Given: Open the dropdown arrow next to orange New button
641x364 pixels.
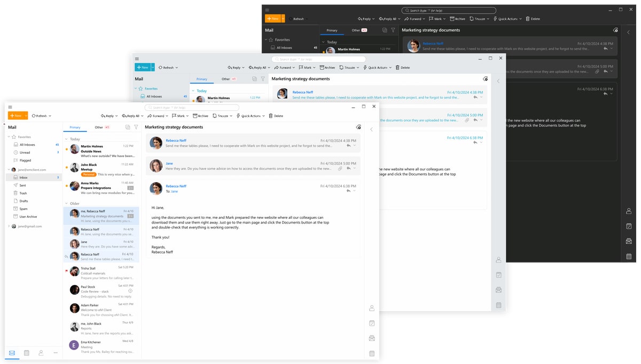Looking at the screenshot, I should tap(26, 116).
